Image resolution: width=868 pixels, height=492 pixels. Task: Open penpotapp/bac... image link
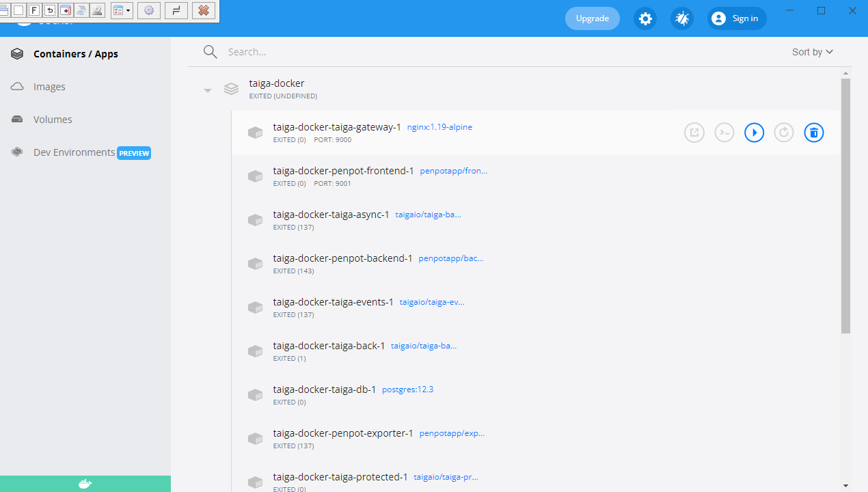[451, 258]
